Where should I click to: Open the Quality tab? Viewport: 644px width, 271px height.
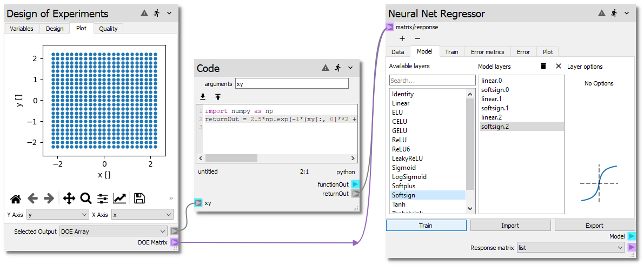click(x=108, y=29)
